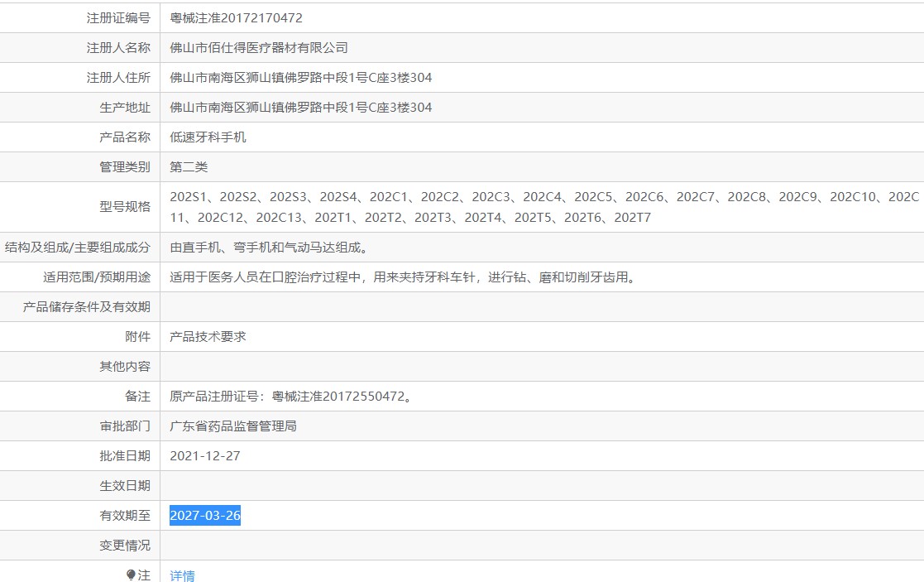Click product name 低速牙科手机
Viewport: 924px width, 582px height.
[x=208, y=137]
